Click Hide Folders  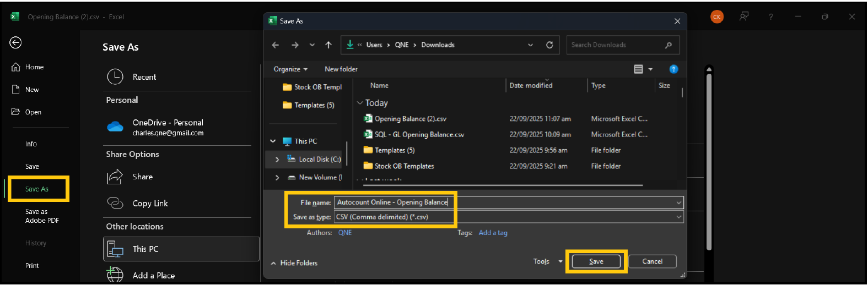pos(294,263)
